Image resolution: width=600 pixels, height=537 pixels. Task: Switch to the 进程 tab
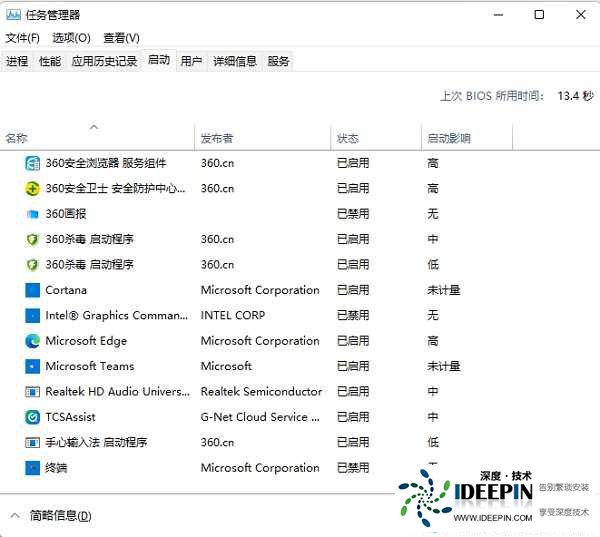pyautogui.click(x=17, y=61)
